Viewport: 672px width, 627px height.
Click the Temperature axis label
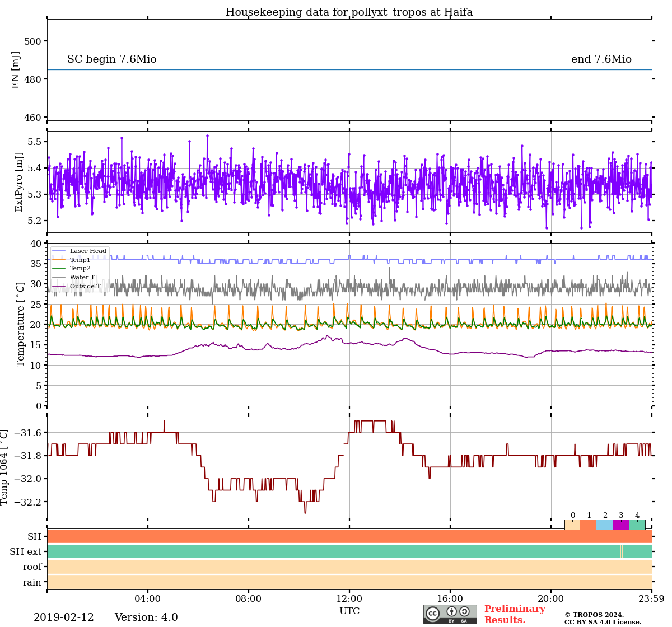[x=21, y=325]
